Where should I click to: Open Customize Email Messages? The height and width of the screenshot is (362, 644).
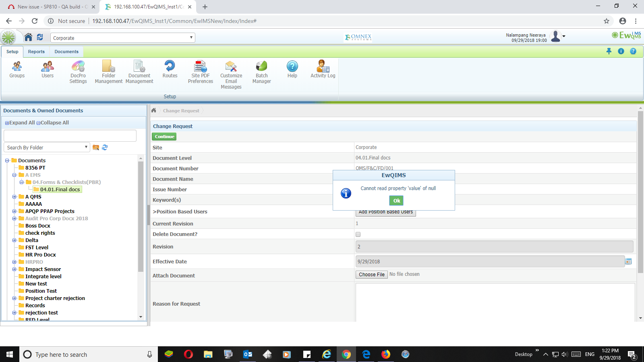coord(231,75)
